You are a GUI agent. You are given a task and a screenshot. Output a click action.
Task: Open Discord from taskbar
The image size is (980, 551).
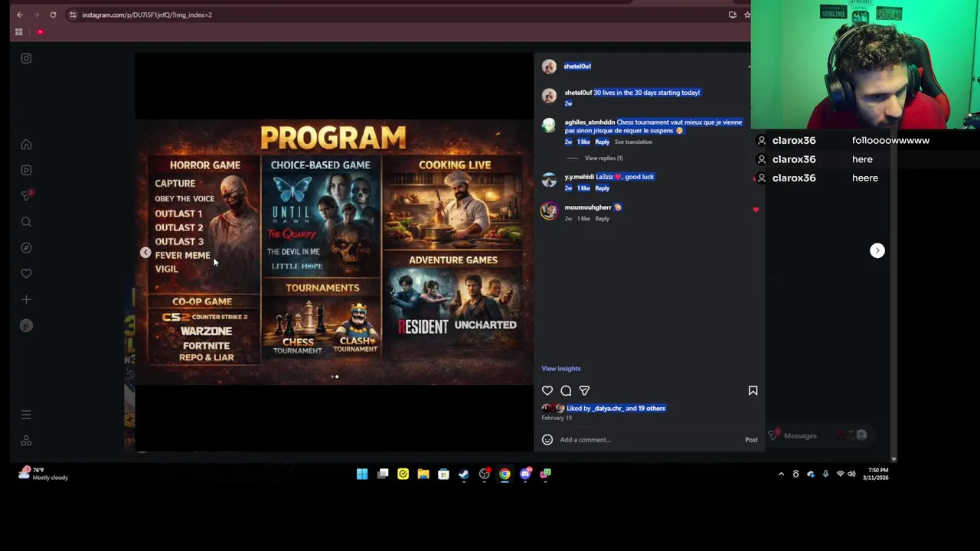[525, 474]
